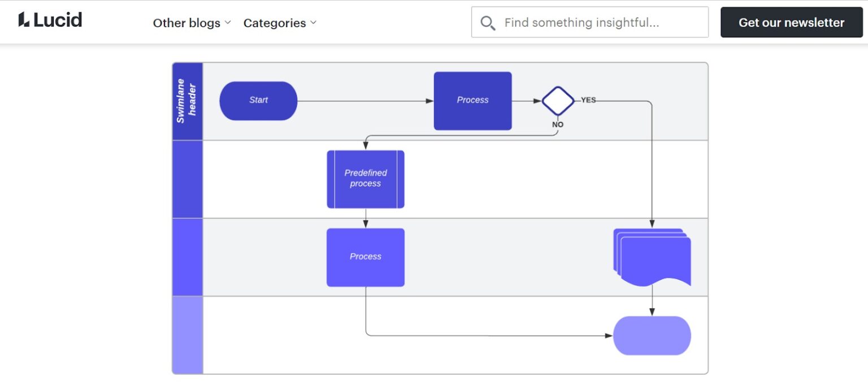Click the unlabeled end terminator shape
The image size is (868, 387).
[652, 336]
